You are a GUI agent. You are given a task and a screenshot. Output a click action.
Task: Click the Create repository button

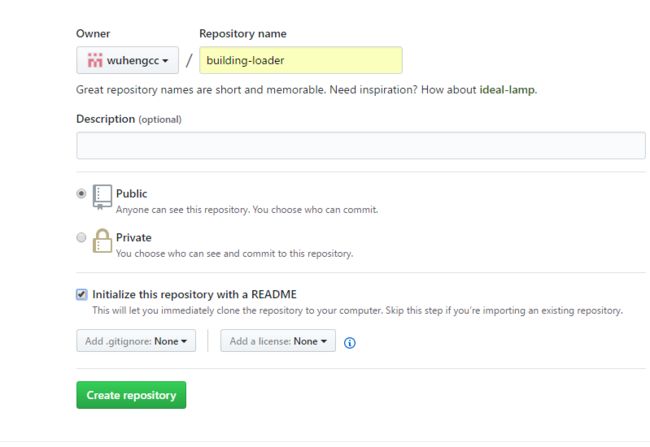pos(131,395)
